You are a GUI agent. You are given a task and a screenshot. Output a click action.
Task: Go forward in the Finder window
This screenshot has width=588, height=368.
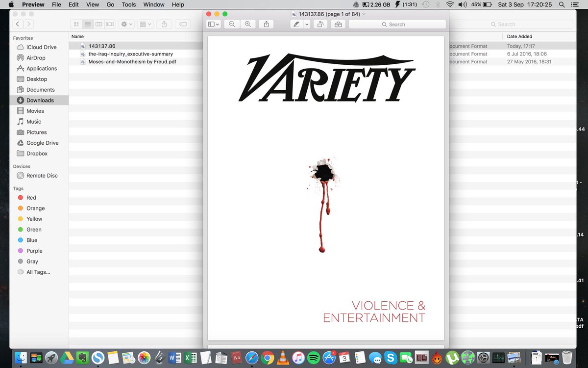29,24
